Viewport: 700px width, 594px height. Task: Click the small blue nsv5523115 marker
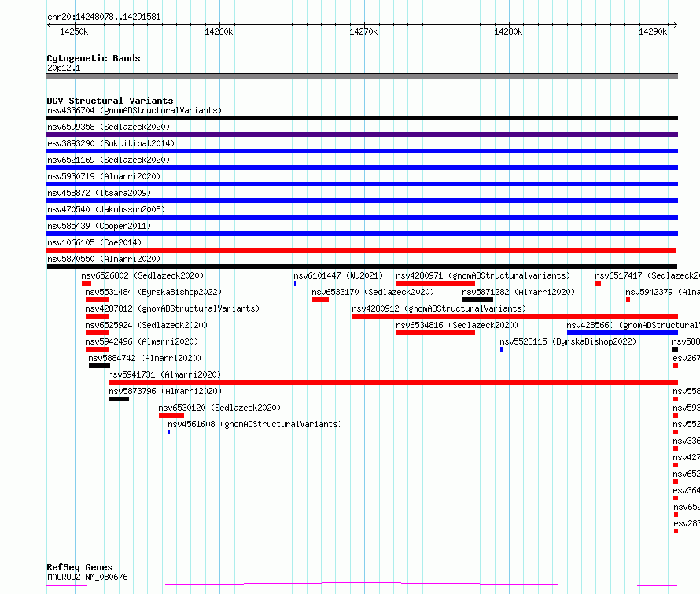(x=502, y=349)
